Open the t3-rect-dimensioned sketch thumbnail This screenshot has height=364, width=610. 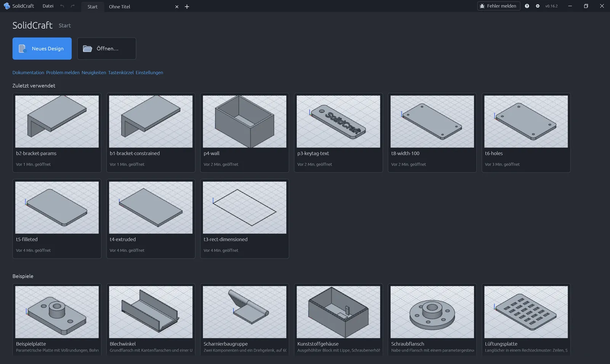(244, 208)
